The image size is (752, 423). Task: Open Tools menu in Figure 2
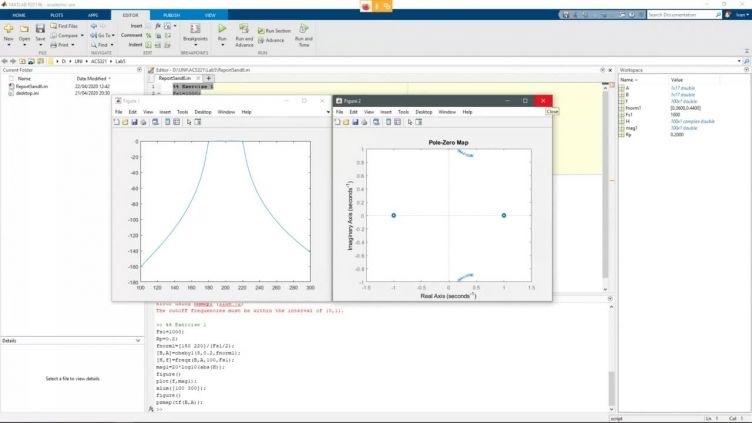click(403, 112)
